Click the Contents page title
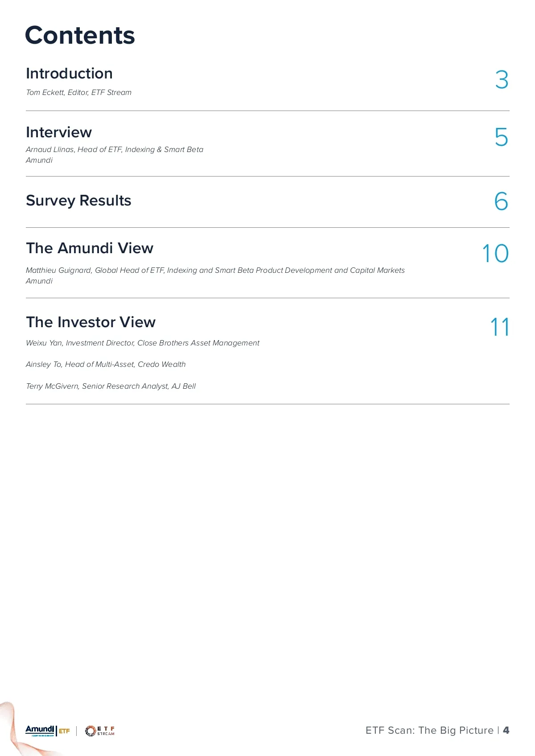Image resolution: width=535 pixels, height=756 pixels. point(80,35)
